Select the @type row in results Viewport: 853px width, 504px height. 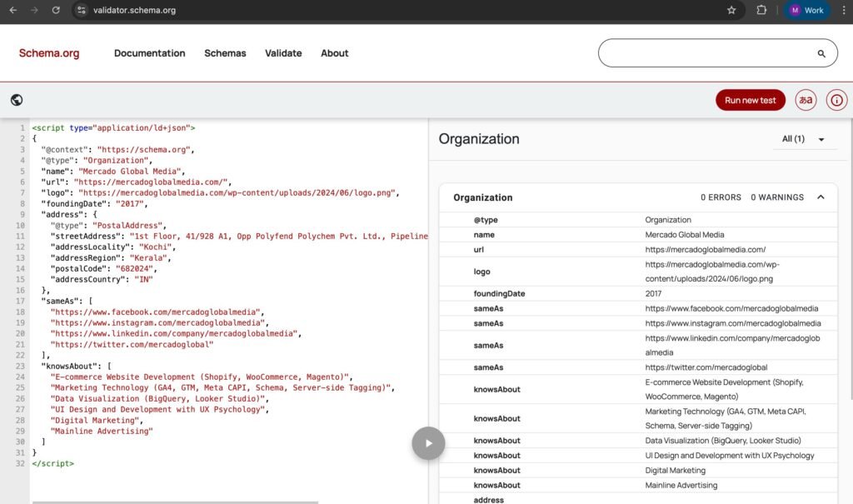coord(638,220)
